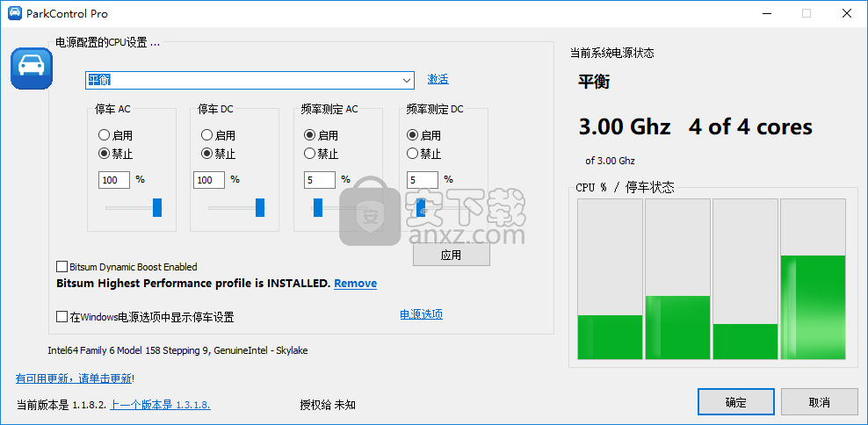This screenshot has height=425, width=868.
Task: Click the first CPU core usage bar
Action: coord(610,279)
